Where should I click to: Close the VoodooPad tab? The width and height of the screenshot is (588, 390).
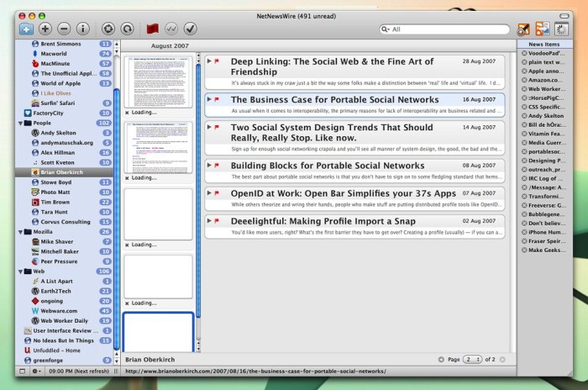pyautogui.click(x=524, y=53)
